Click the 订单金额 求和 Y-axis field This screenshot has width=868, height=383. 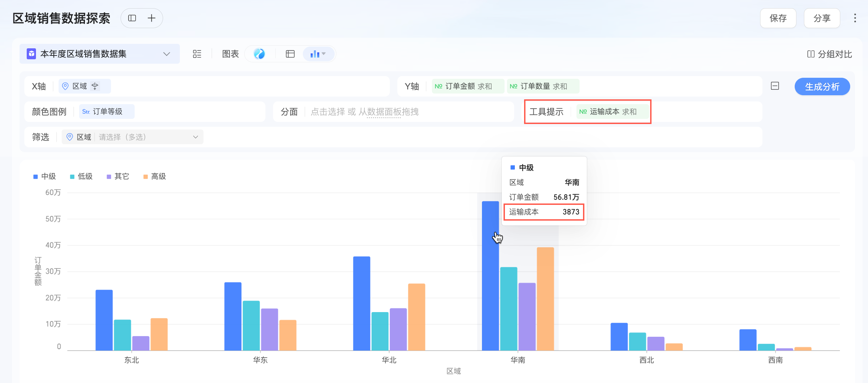(x=468, y=86)
